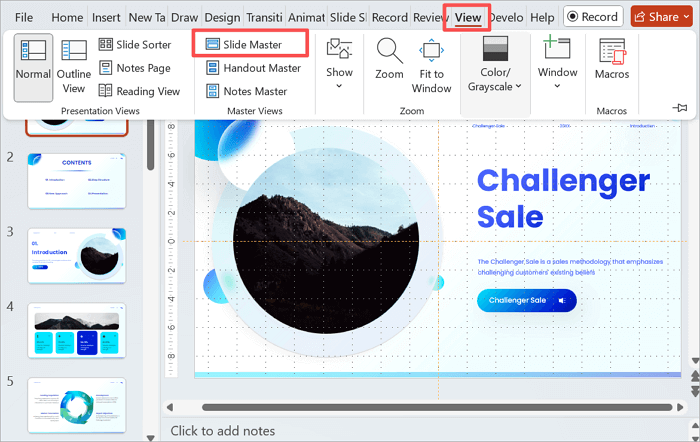
Task: Open the Developer tab
Action: (507, 17)
